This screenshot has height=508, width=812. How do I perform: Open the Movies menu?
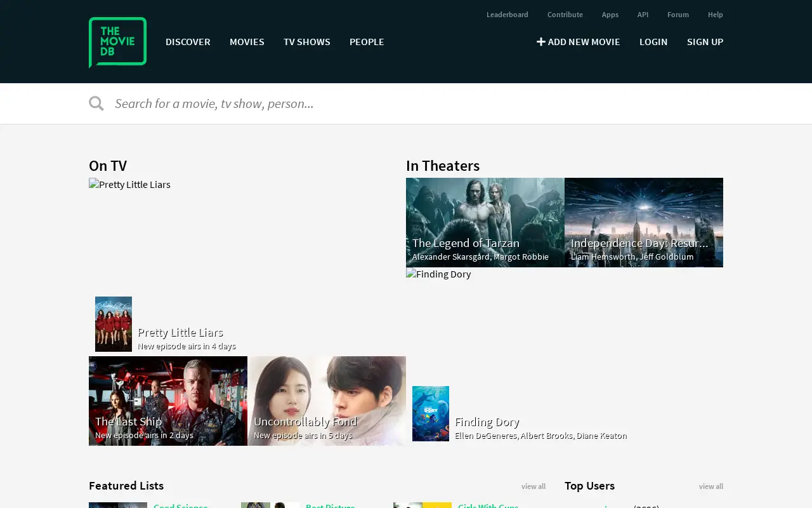247,42
